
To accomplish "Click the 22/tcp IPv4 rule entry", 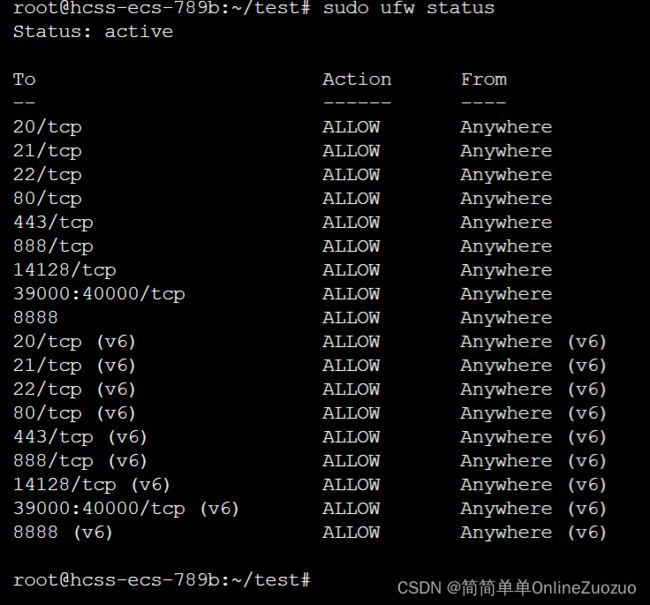I will (x=47, y=175).
